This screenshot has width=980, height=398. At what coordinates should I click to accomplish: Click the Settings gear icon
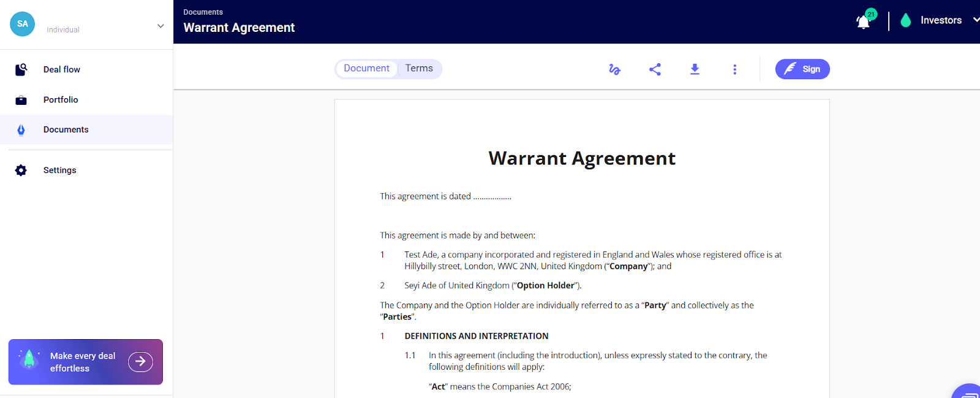[21, 170]
